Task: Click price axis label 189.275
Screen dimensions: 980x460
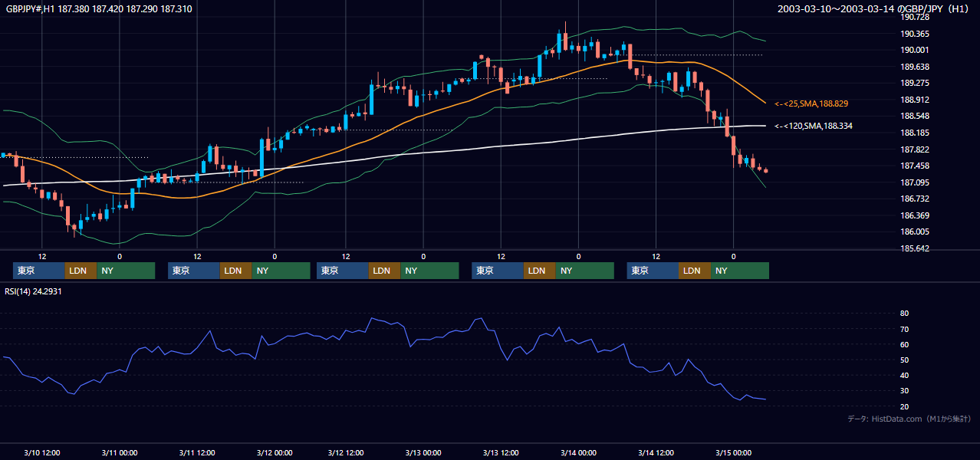Action: [915, 83]
